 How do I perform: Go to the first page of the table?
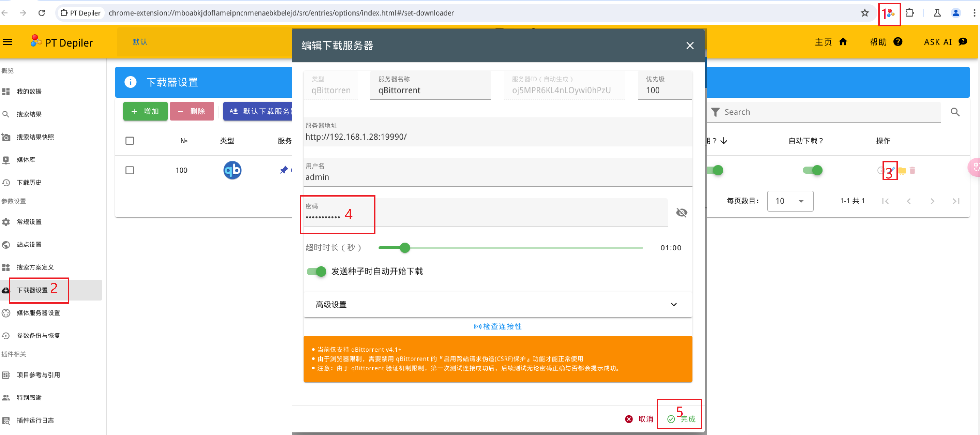coord(885,201)
